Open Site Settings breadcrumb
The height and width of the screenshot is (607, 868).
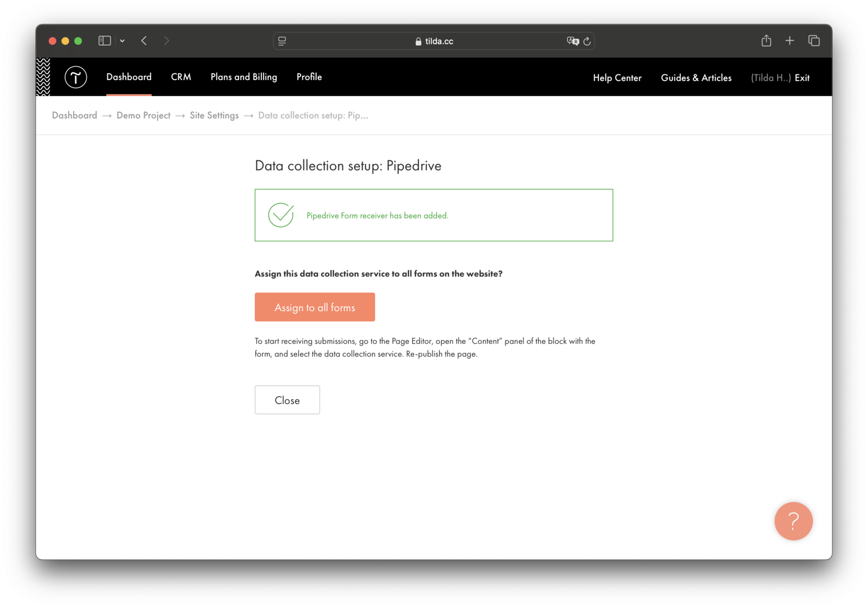click(x=214, y=115)
